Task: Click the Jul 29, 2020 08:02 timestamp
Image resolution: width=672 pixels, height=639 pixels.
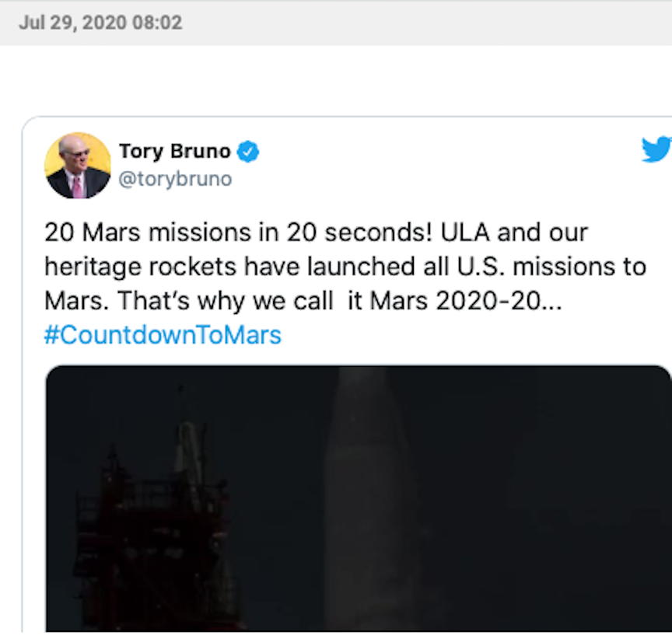Action: pos(100,23)
